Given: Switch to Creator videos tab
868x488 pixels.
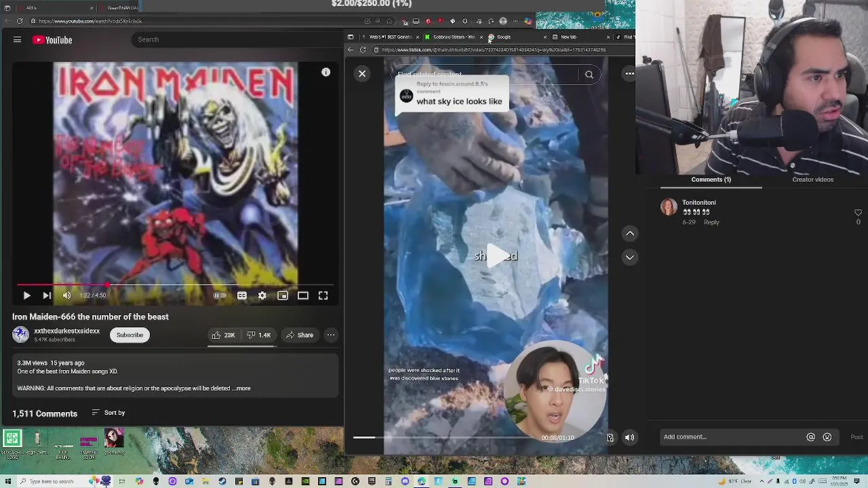Looking at the screenshot, I should [x=812, y=180].
